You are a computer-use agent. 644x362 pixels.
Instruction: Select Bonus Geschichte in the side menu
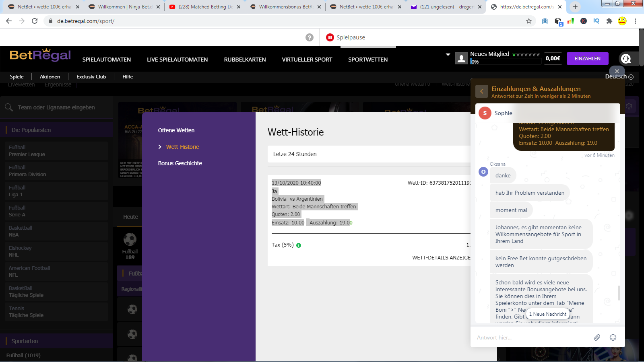180,163
